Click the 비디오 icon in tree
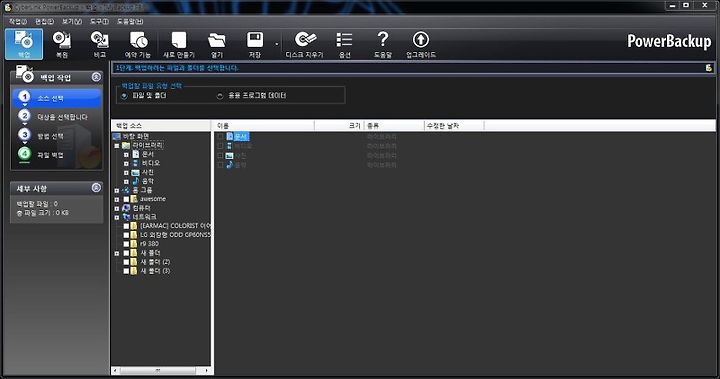720x379 pixels. tap(135, 163)
